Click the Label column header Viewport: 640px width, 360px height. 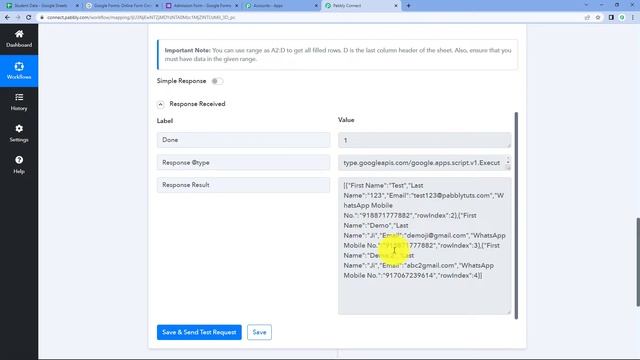pos(165,121)
